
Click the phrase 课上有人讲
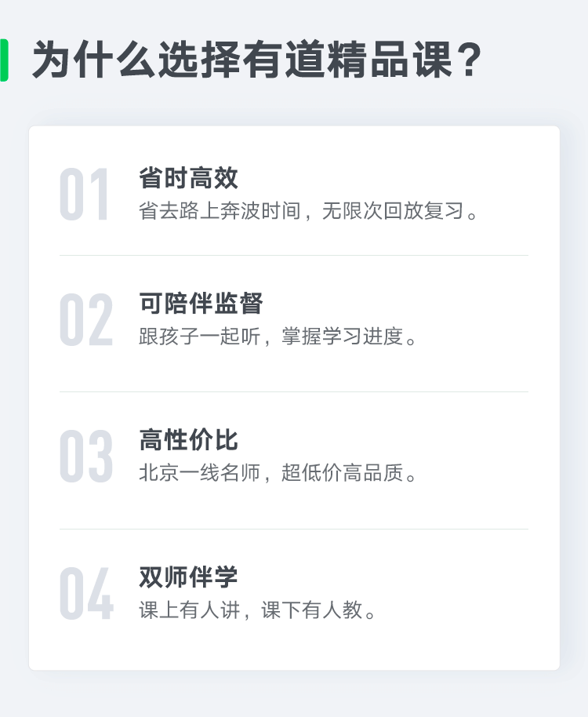pyautogui.click(x=189, y=611)
